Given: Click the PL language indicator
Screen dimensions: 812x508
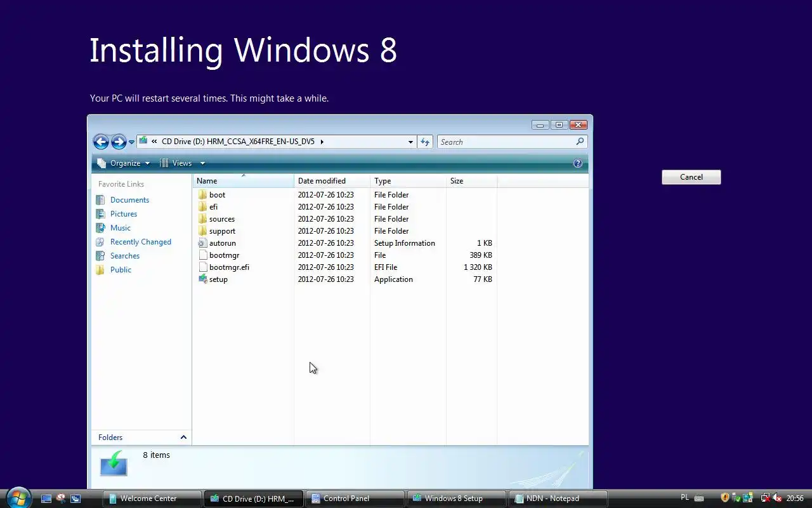Looking at the screenshot, I should point(684,498).
